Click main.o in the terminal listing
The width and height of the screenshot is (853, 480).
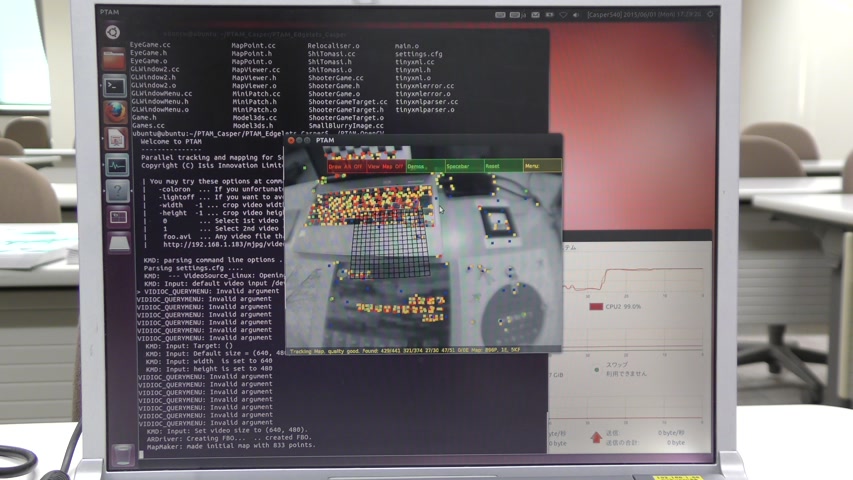[x=406, y=46]
